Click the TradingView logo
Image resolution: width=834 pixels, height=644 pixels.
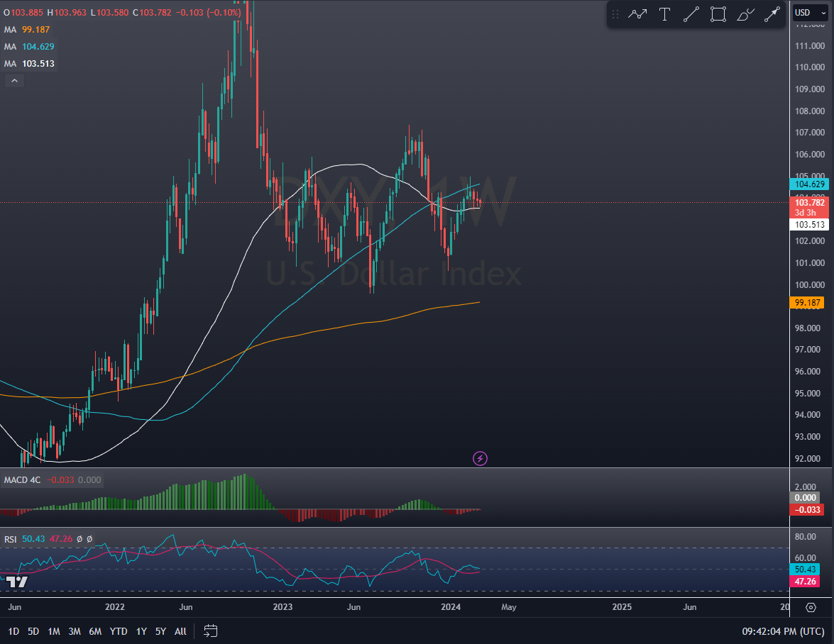pyautogui.click(x=17, y=582)
